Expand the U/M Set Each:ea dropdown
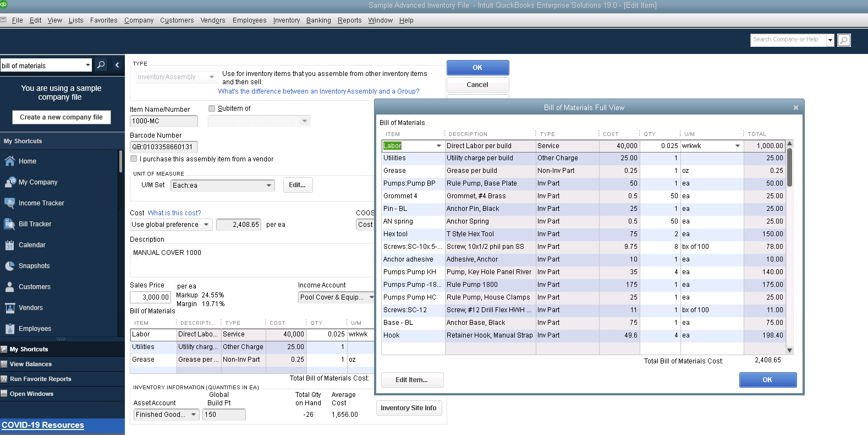Image resolution: width=868 pixels, height=435 pixels. click(269, 186)
